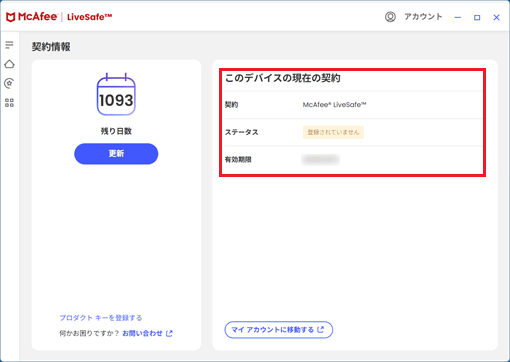Go to the Home icon in sidebar

point(9,64)
